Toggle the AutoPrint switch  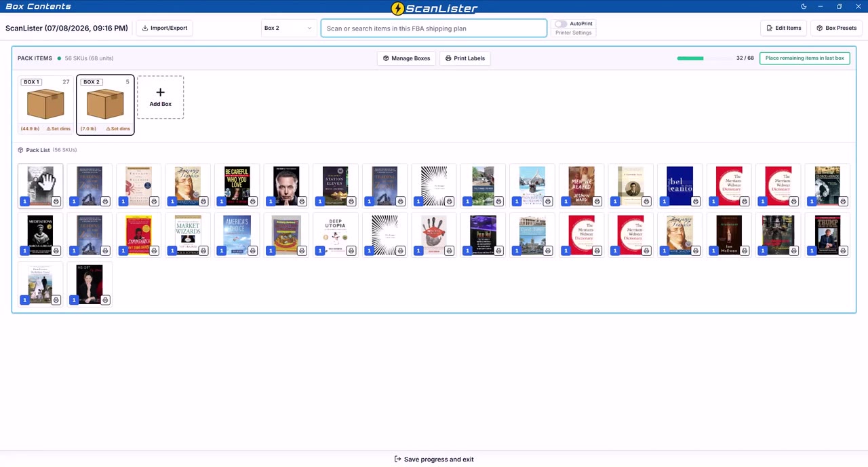(561, 24)
